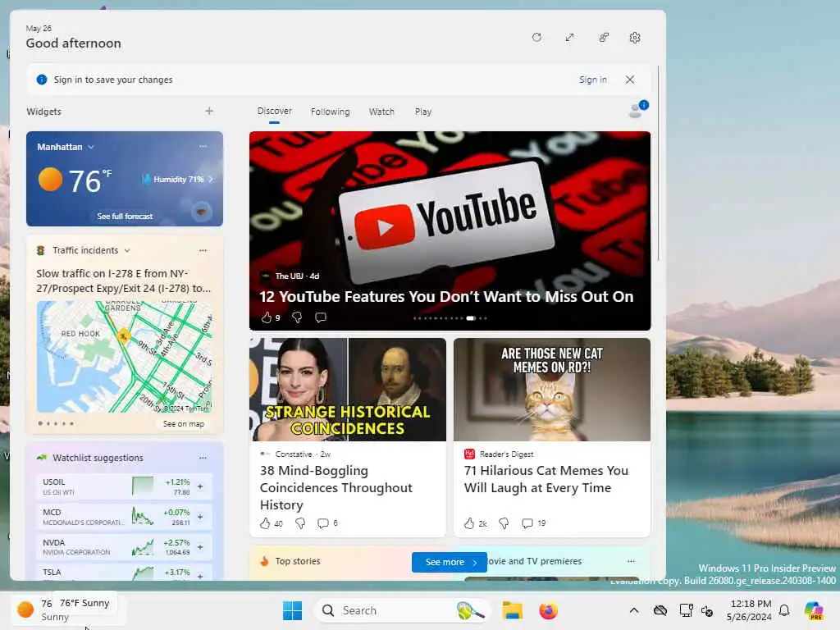Open Top stories section
Image resolution: width=840 pixels, height=630 pixels.
(x=297, y=561)
